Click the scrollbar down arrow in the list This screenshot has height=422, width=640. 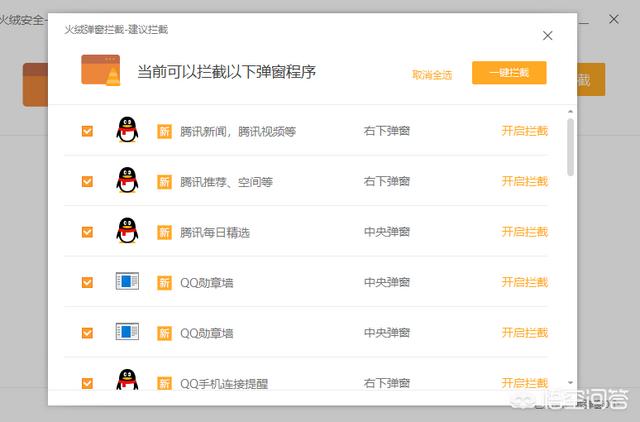(x=570, y=383)
